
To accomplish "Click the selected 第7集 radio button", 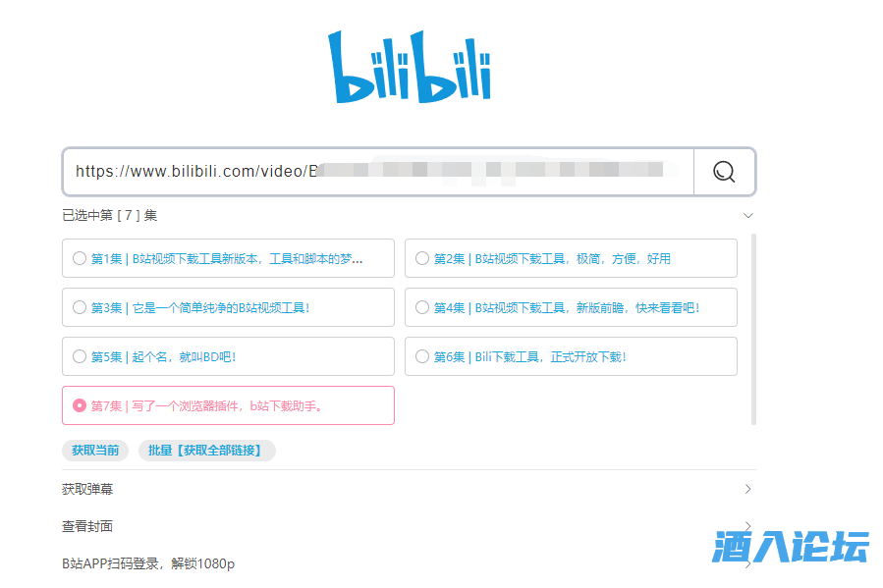I will 80,405.
